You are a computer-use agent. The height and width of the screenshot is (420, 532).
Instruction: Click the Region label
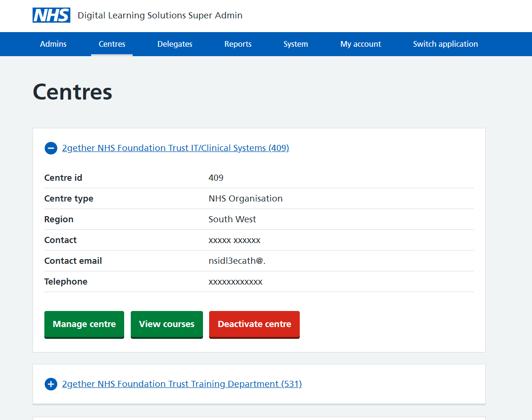pos(59,219)
